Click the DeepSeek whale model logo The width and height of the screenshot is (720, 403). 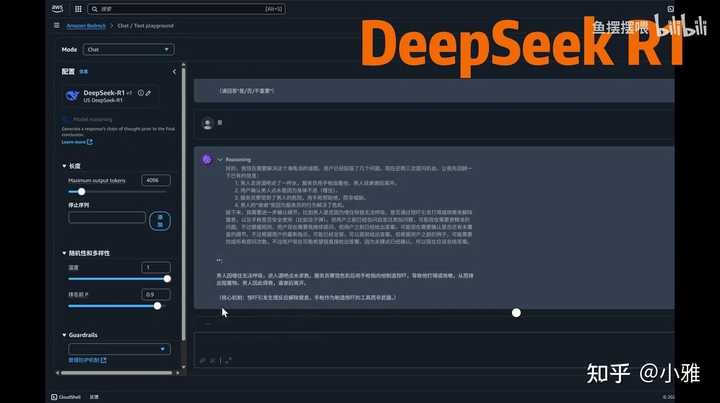pos(72,96)
